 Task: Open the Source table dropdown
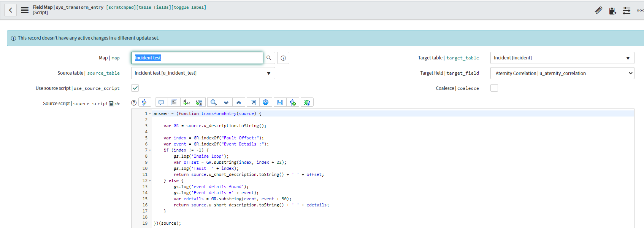coord(203,73)
